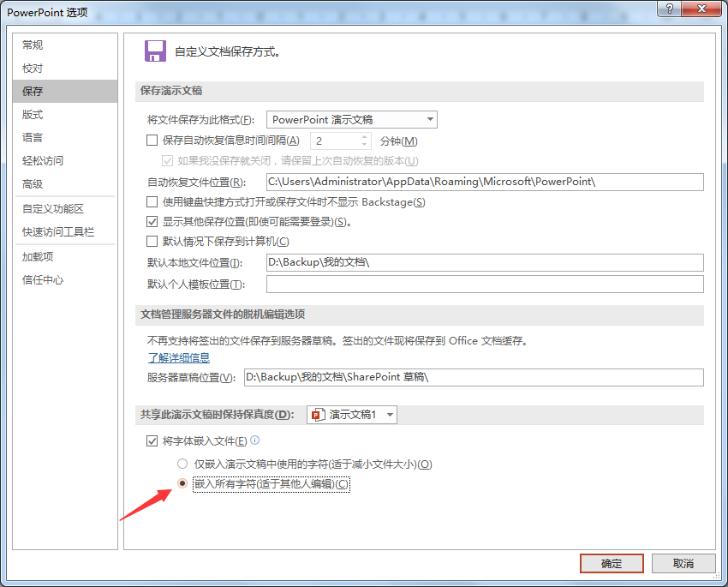Check 使用键盘快捷方式打开或保存文件时不显示 Backstage

point(152,201)
